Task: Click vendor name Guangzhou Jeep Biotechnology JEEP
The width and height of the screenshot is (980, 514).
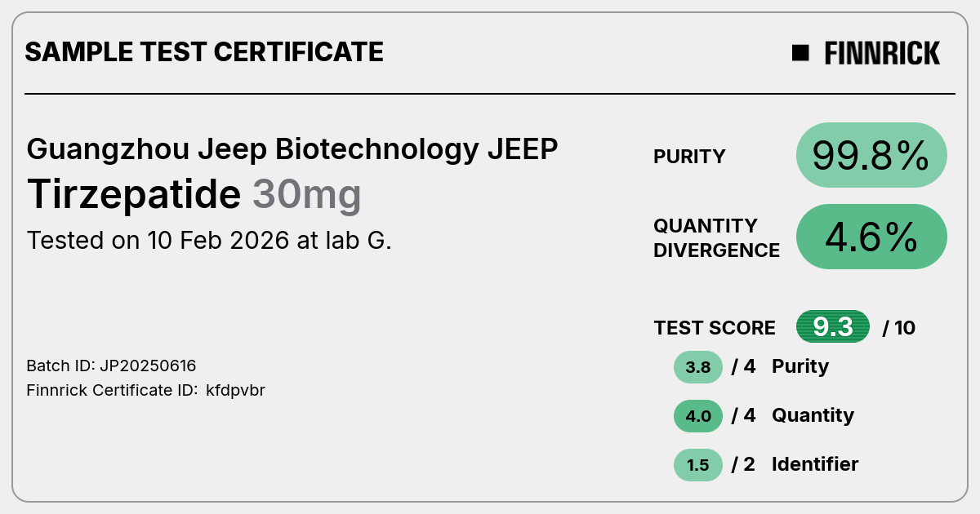Action: click(292, 149)
